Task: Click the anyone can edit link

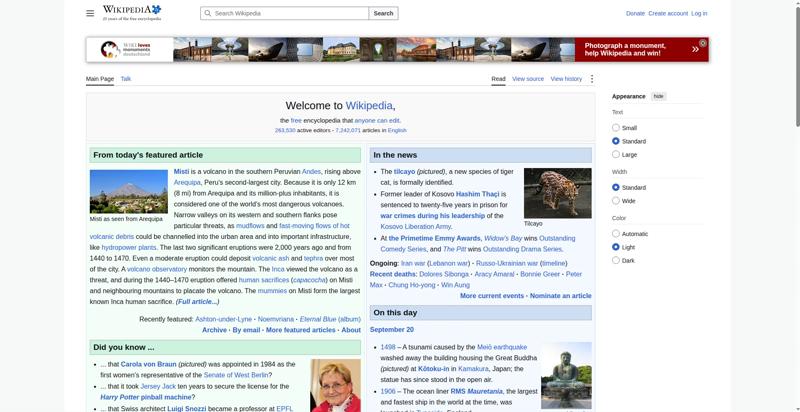Action: pos(377,120)
